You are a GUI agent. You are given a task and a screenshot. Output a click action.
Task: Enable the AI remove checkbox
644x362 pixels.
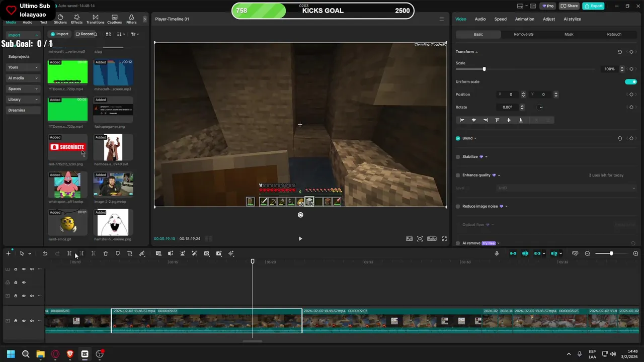tap(458, 243)
